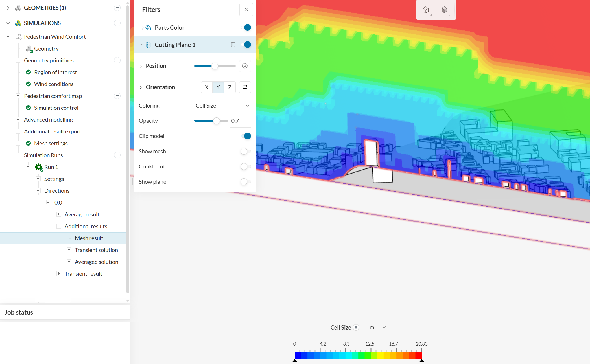Set orientation to the X axis
Image resolution: width=590 pixels, height=364 pixels.
pyautogui.click(x=207, y=87)
